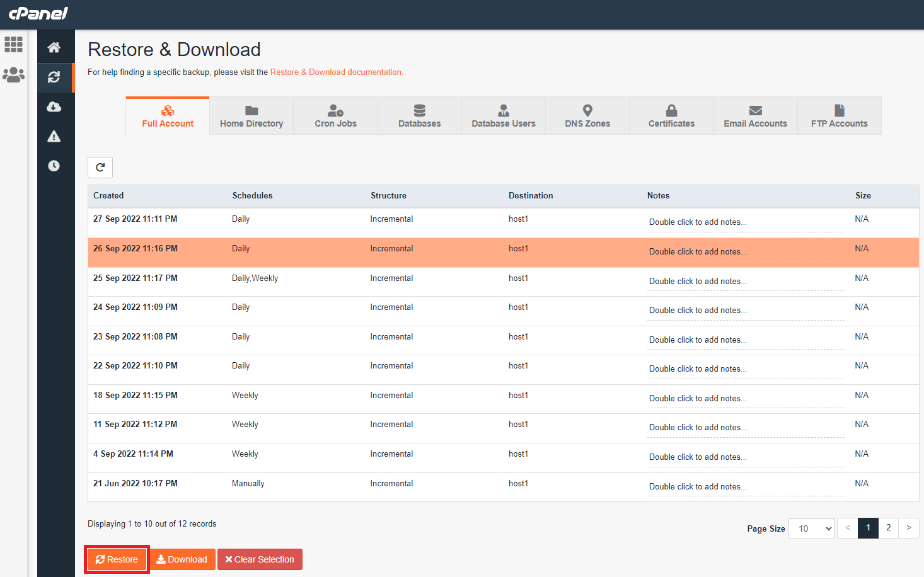Open the warning triangle sidebar icon
The width and height of the screenshot is (924, 577).
[x=54, y=136]
